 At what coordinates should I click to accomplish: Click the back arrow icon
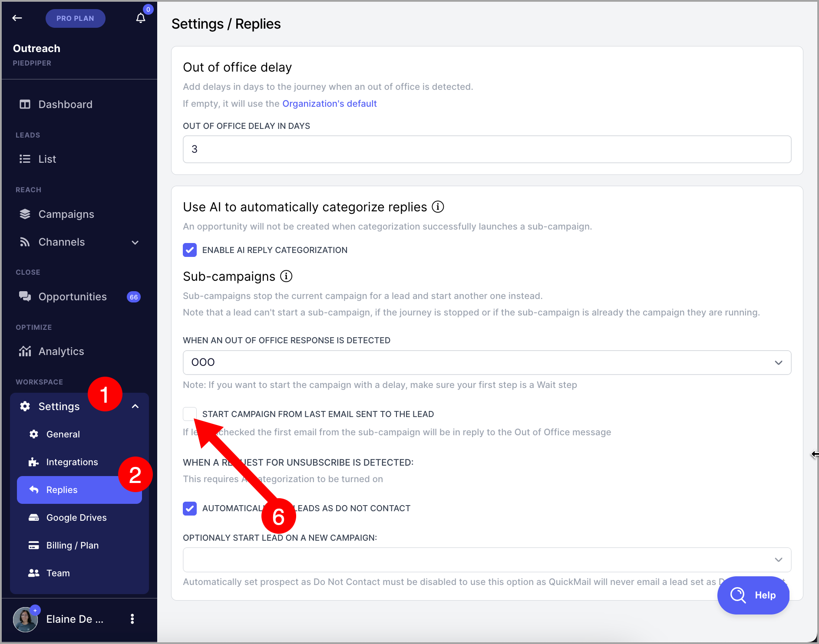[x=17, y=18]
